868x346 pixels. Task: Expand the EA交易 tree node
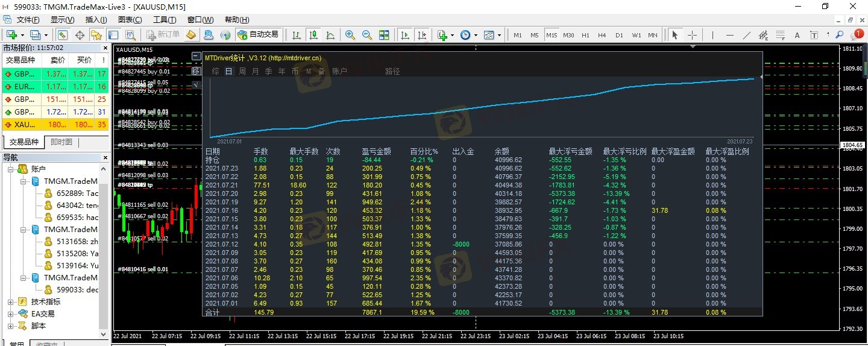(11, 313)
